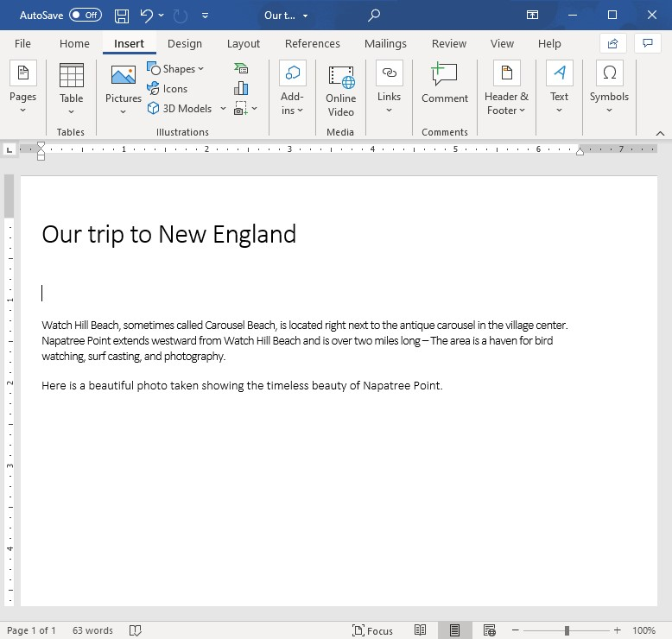
Task: Open the Review tab
Action: pos(448,44)
